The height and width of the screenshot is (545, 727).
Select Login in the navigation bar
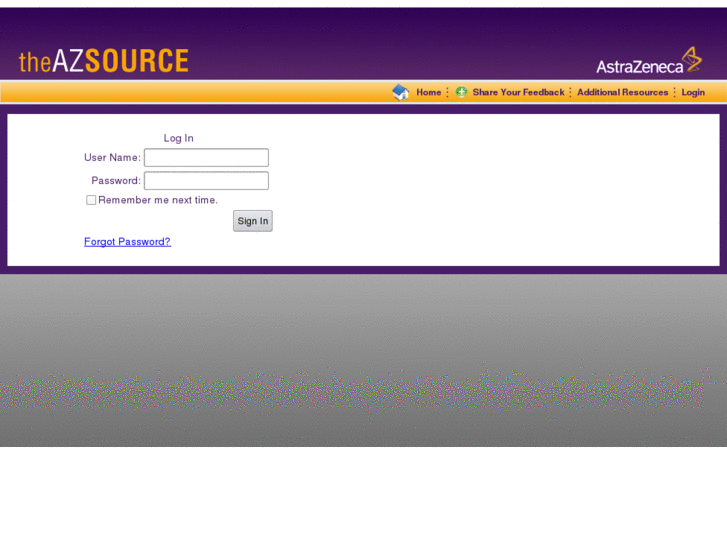coord(693,92)
